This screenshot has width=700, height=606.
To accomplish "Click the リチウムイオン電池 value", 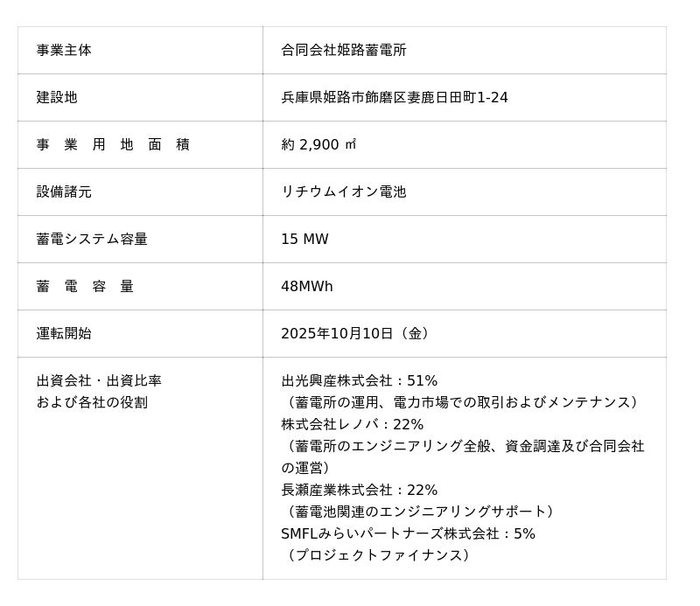I will 343,192.
